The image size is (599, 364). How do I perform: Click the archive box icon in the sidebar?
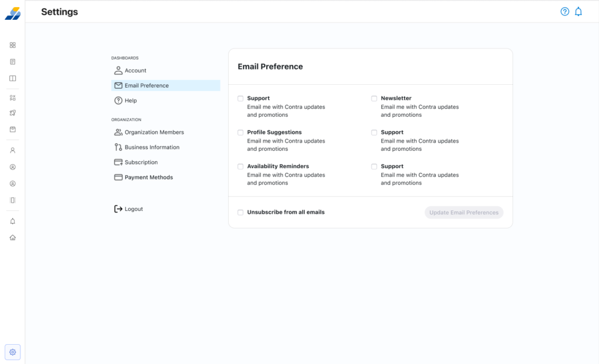click(13, 129)
